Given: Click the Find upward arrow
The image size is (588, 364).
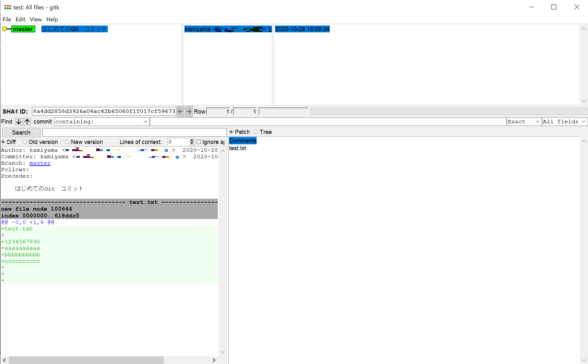Looking at the screenshot, I should [x=27, y=122].
